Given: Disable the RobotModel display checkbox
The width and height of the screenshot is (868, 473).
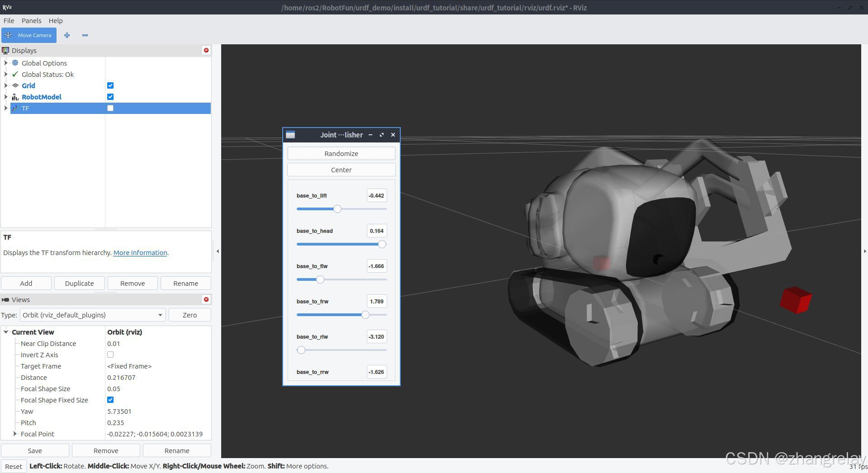Looking at the screenshot, I should [x=110, y=97].
